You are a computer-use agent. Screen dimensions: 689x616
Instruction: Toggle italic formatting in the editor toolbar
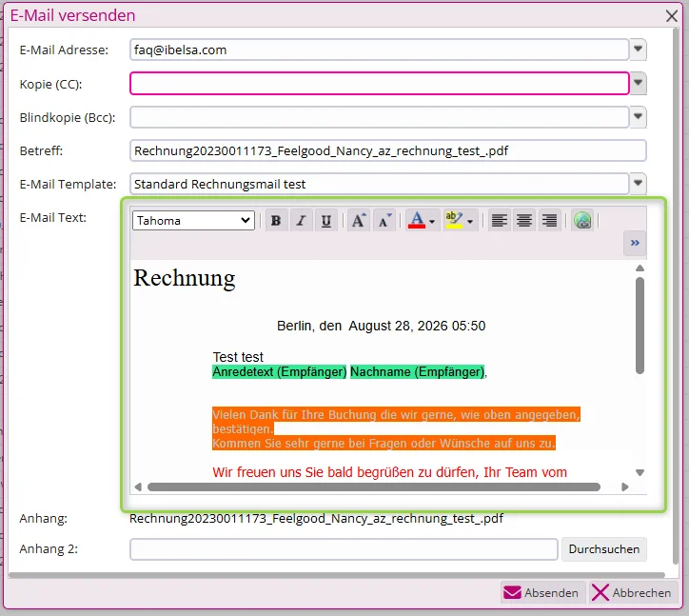point(301,220)
